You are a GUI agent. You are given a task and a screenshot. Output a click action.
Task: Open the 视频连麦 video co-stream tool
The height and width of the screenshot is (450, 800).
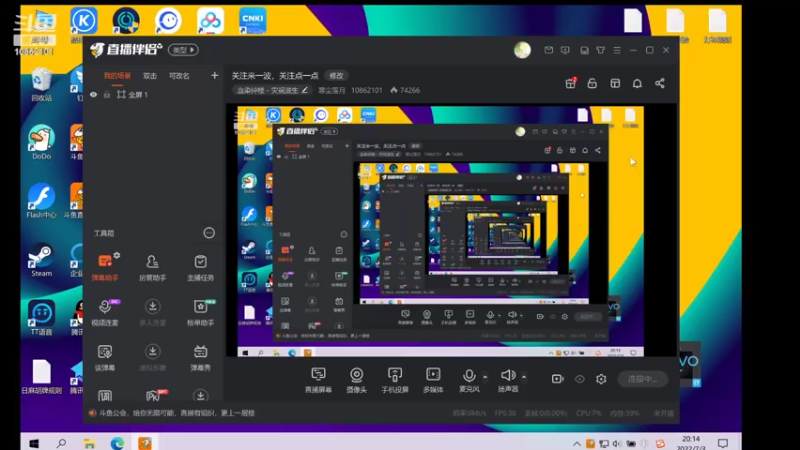click(x=105, y=312)
